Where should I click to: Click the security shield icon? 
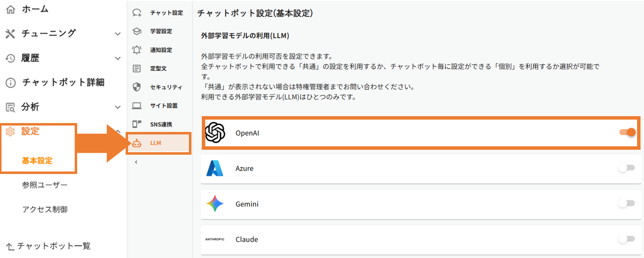pos(137,87)
